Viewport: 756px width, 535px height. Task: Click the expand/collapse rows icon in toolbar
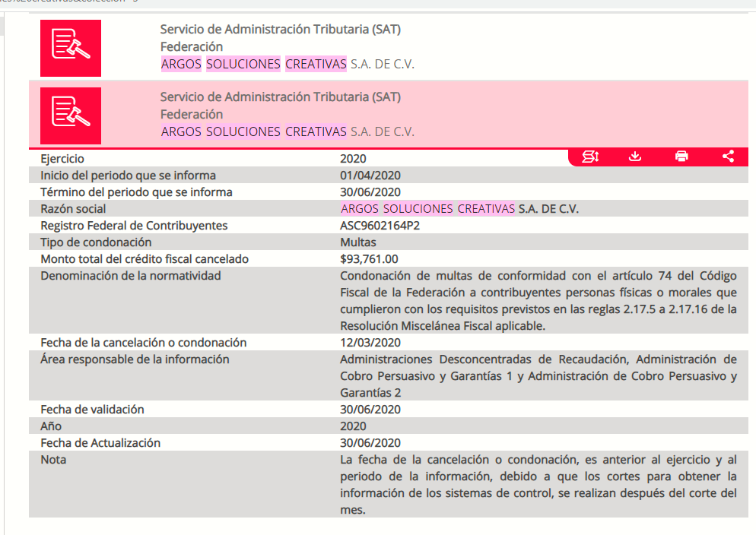tap(590, 157)
